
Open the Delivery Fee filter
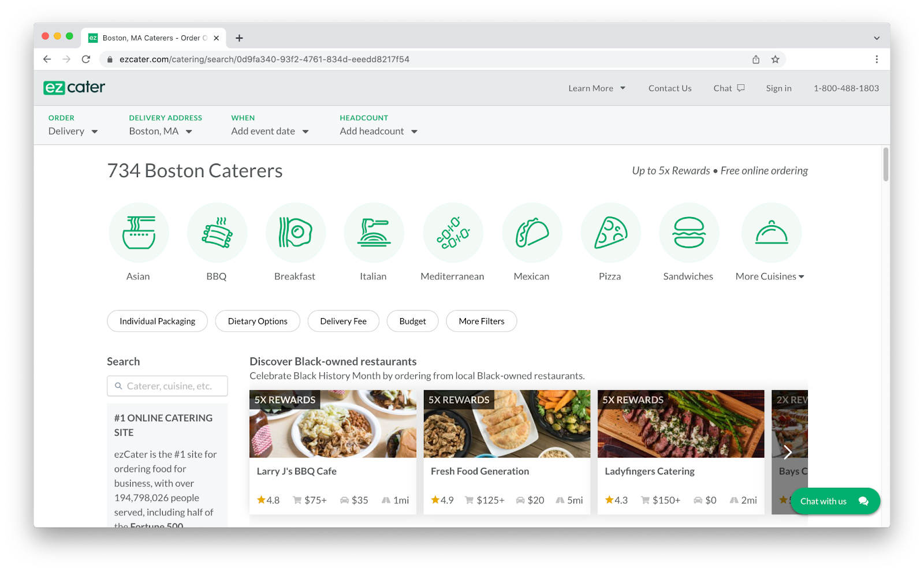[344, 321]
